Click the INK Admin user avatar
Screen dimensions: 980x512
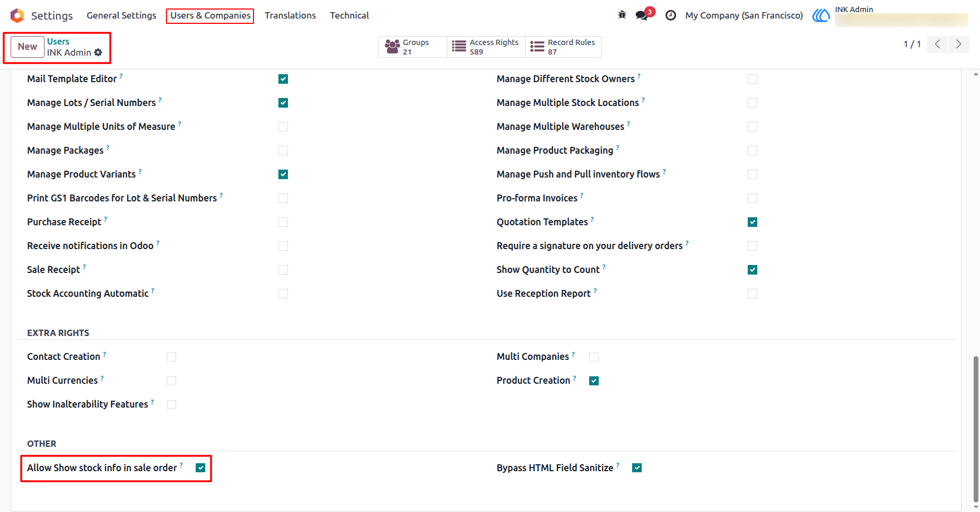[821, 15]
